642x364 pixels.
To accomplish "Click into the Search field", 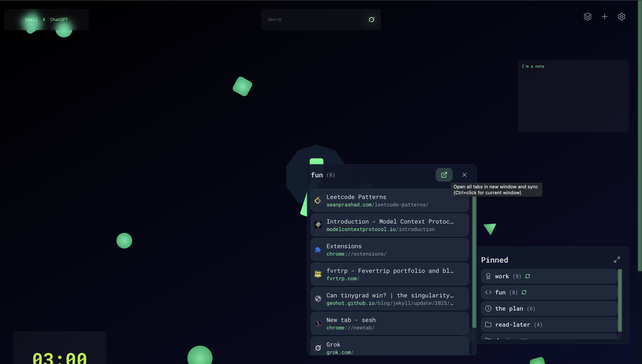I will pos(313,20).
